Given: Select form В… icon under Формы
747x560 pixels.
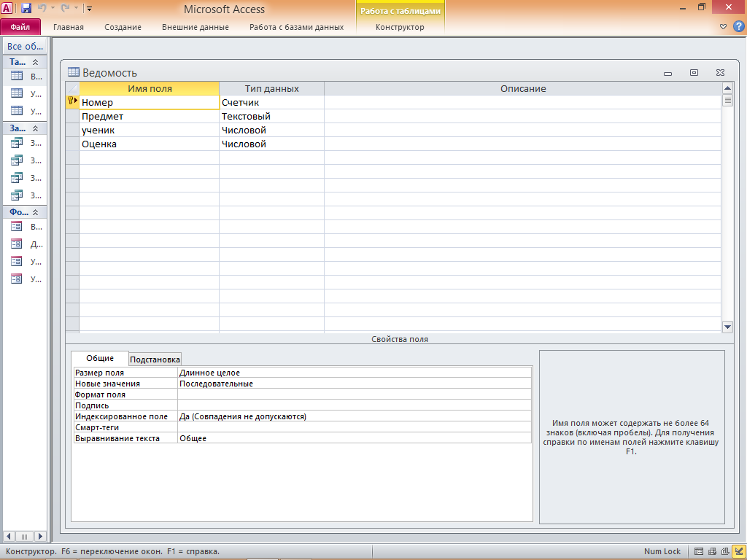Looking at the screenshot, I should coord(17,226).
